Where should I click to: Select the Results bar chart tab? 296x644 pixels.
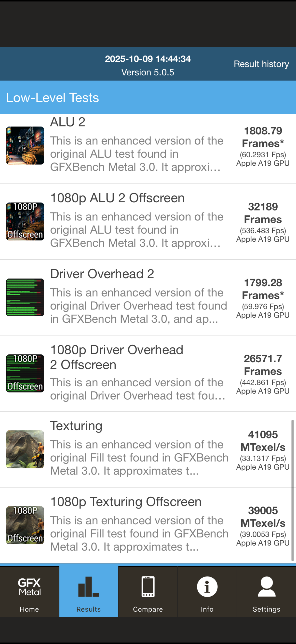point(89,591)
